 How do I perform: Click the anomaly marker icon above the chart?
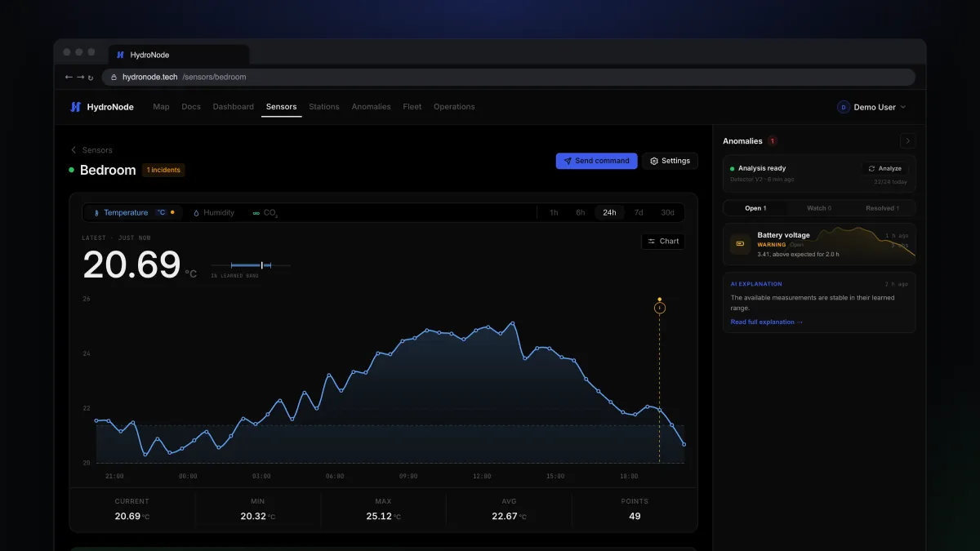(660, 308)
